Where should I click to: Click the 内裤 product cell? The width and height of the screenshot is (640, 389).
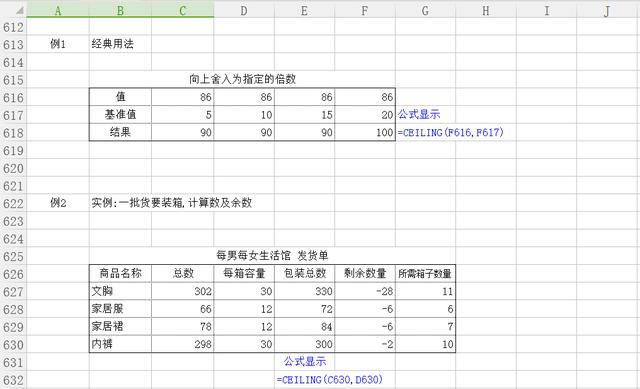click(x=120, y=344)
